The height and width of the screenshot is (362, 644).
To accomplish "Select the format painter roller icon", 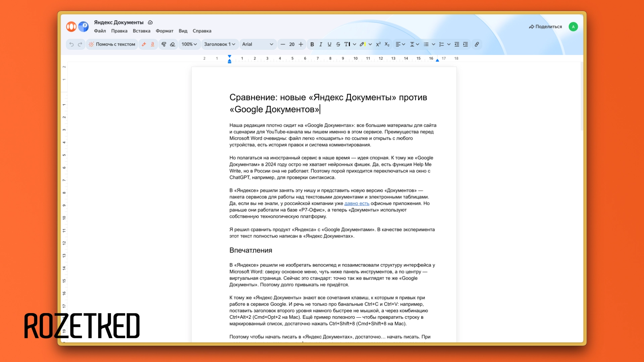I will click(164, 44).
